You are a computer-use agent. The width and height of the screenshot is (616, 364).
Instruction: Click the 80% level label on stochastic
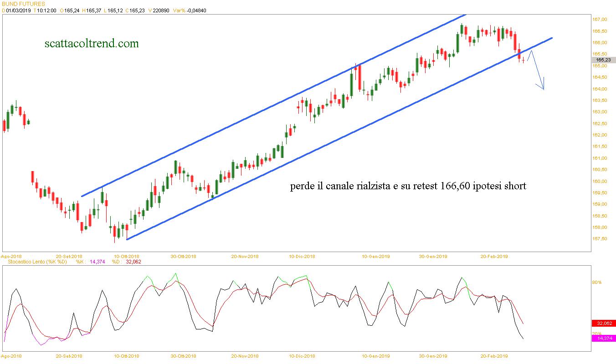[x=596, y=283]
